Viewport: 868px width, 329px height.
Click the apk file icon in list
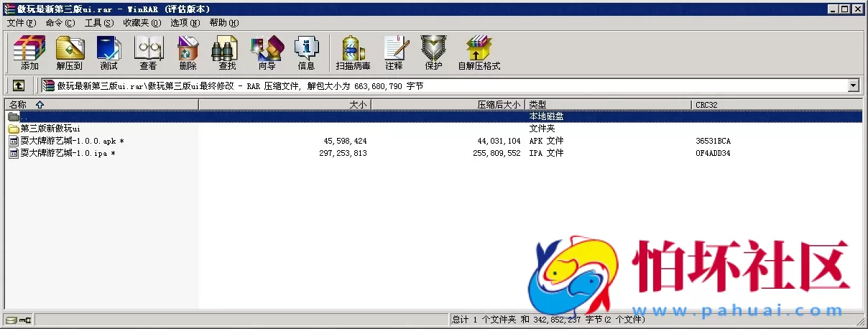[x=14, y=141]
